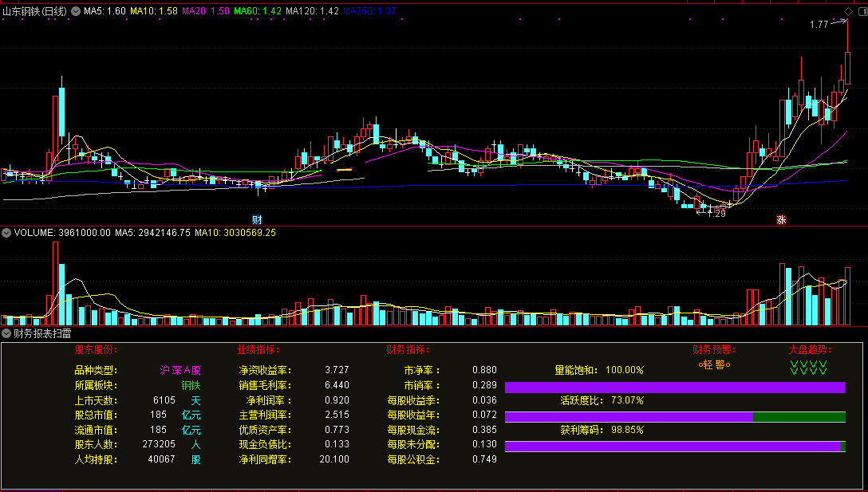Click the 财务指标 section header

(408, 350)
